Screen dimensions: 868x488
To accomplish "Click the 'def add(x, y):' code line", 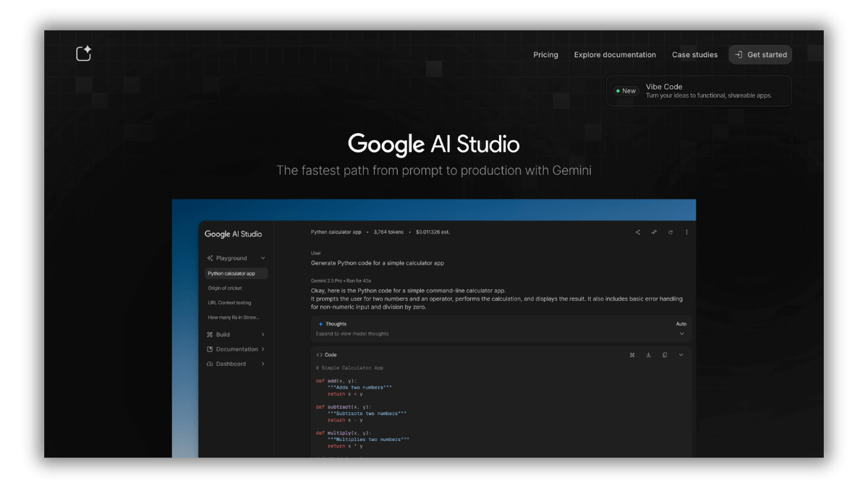I will point(336,381).
